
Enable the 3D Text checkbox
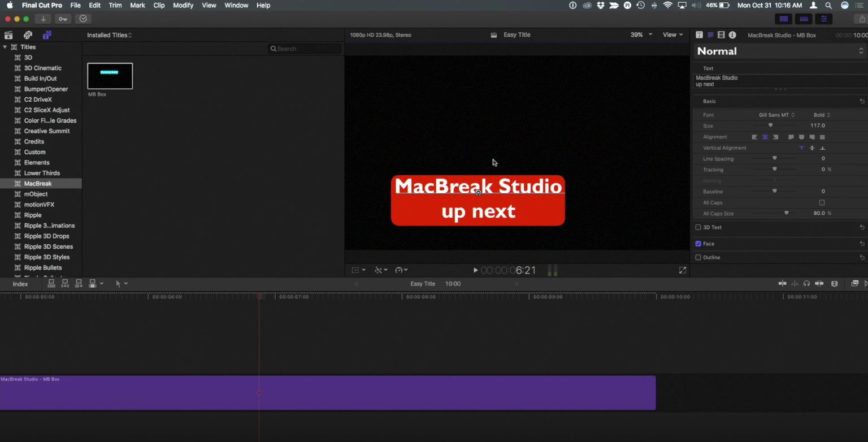[x=698, y=227]
